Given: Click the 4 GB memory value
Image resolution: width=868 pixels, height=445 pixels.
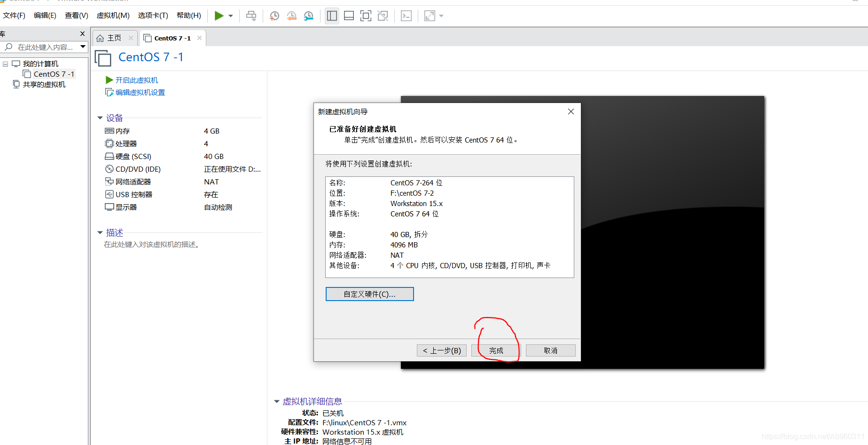Looking at the screenshot, I should tap(211, 131).
